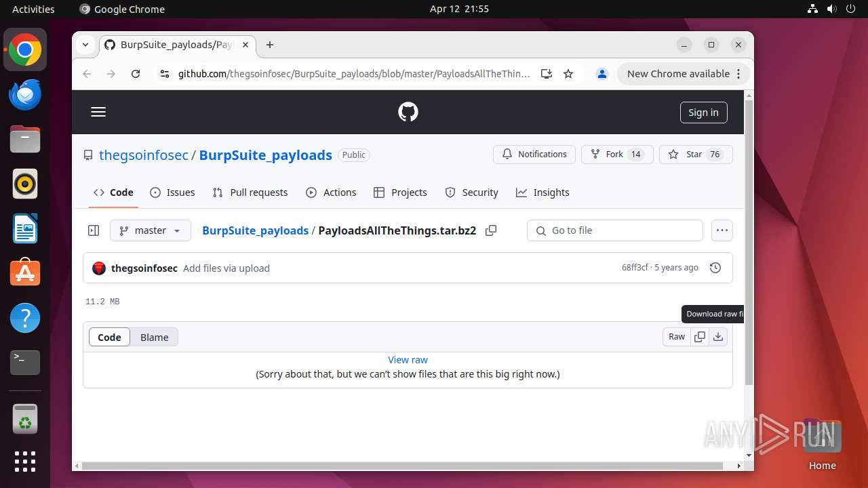Image resolution: width=868 pixels, height=488 pixels.
Task: Star the repository
Action: point(696,155)
